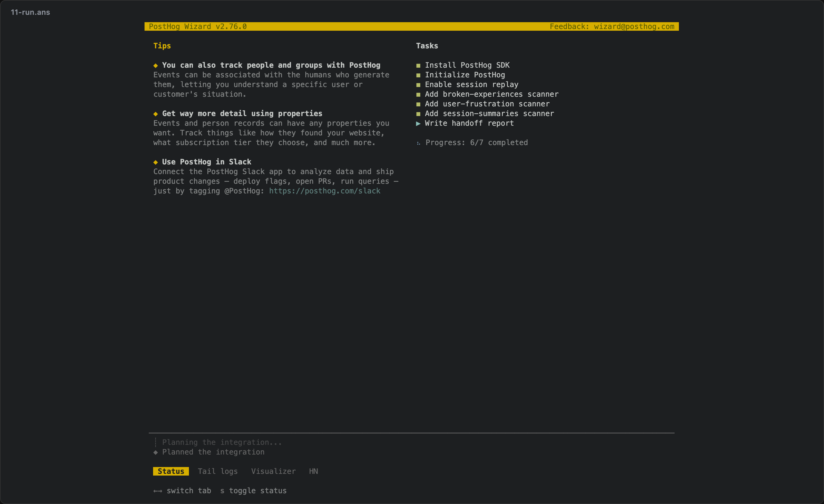This screenshot has width=824, height=504.
Task: Click the square beside Add broken-experiences scanner
Action: 418,95
